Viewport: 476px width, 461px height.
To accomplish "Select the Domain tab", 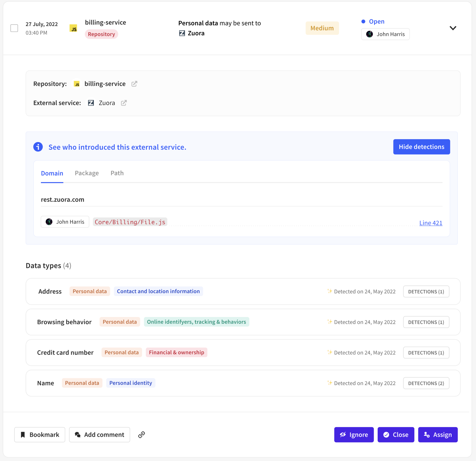I will pos(52,173).
